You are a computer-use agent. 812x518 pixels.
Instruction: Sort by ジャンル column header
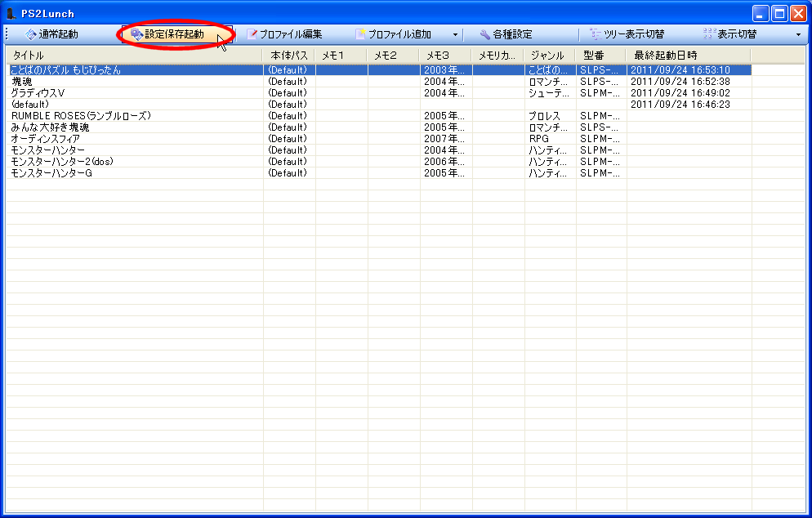pyautogui.click(x=550, y=56)
